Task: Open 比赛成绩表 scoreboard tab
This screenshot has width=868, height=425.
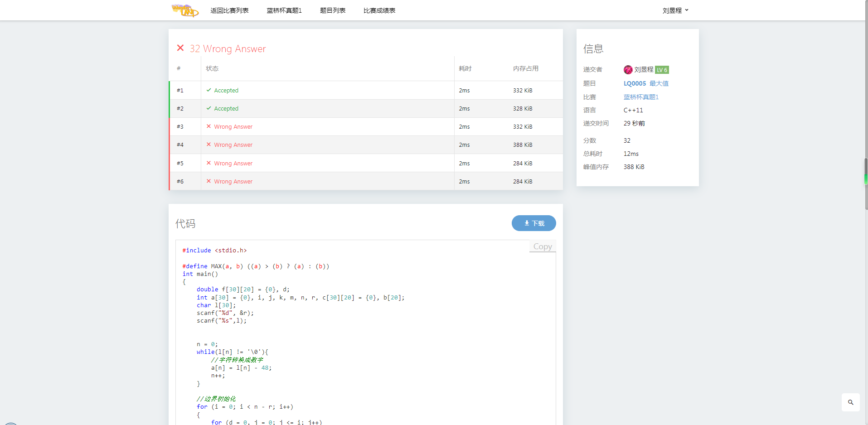Action: tap(379, 10)
